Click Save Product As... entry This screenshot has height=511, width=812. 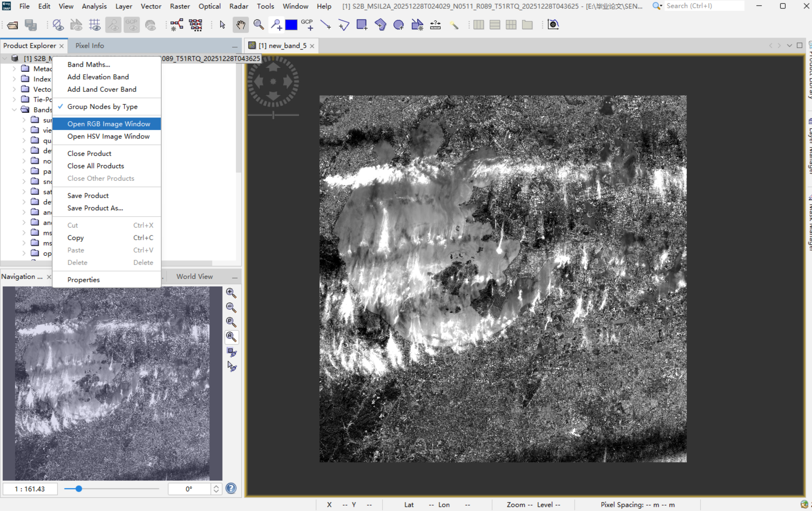[95, 208]
